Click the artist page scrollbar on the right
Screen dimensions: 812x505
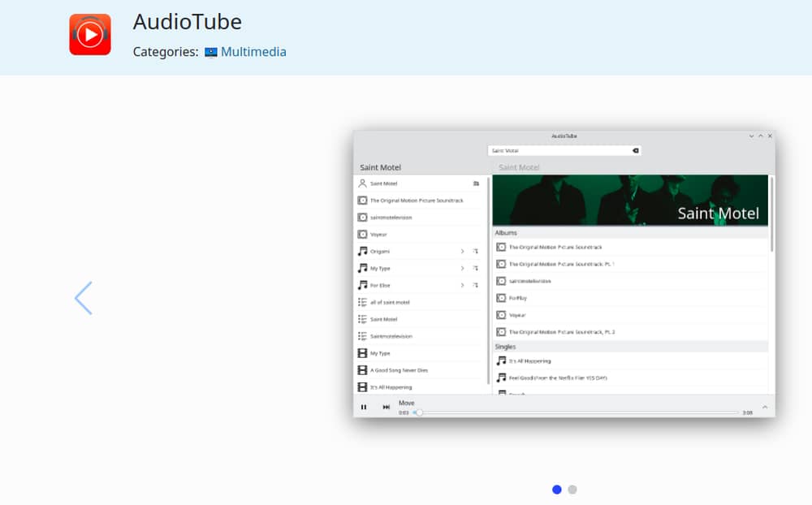pyautogui.click(x=771, y=214)
